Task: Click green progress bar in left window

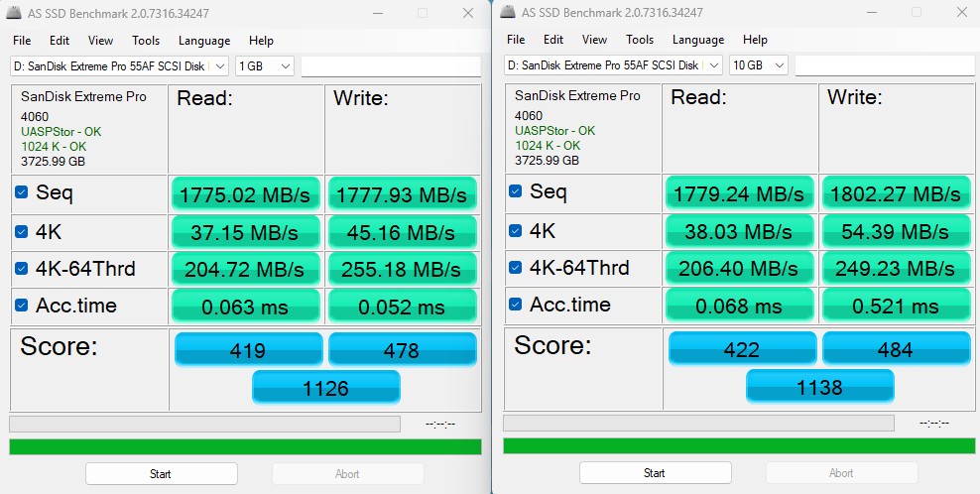Action: [245, 446]
